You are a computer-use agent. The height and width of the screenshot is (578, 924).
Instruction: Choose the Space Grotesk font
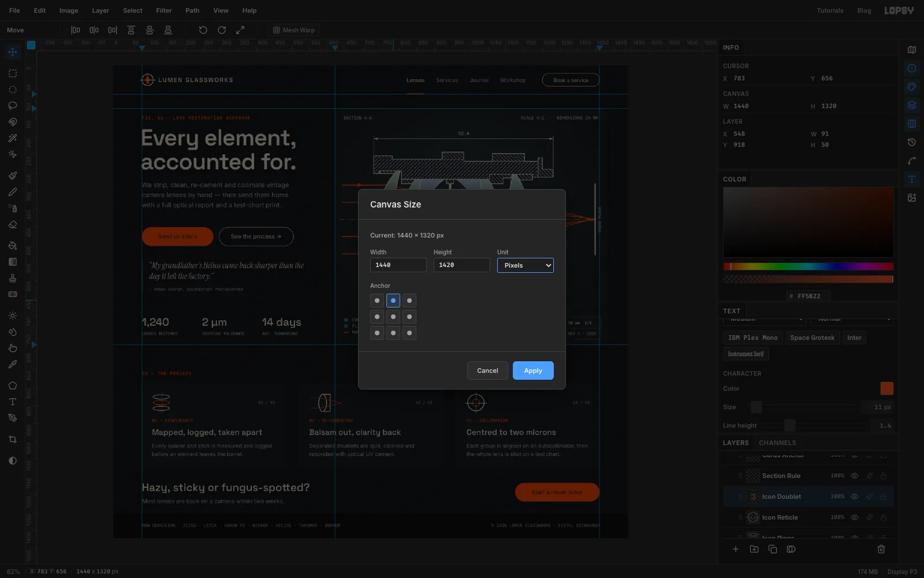pyautogui.click(x=812, y=338)
